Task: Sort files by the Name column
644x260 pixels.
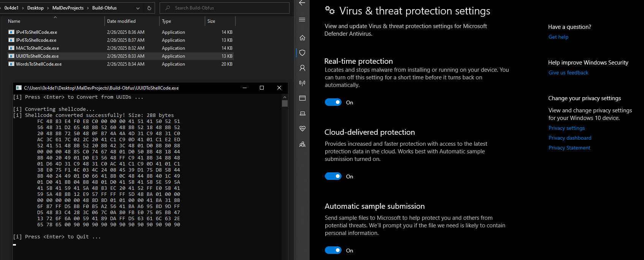Action: pyautogui.click(x=55, y=21)
